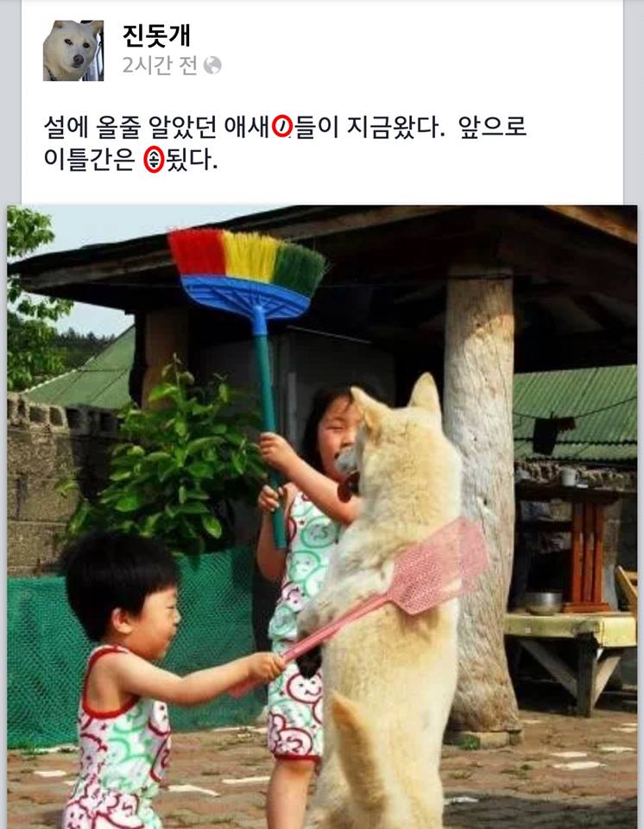Open the 진돗개 profile name link

156,35
